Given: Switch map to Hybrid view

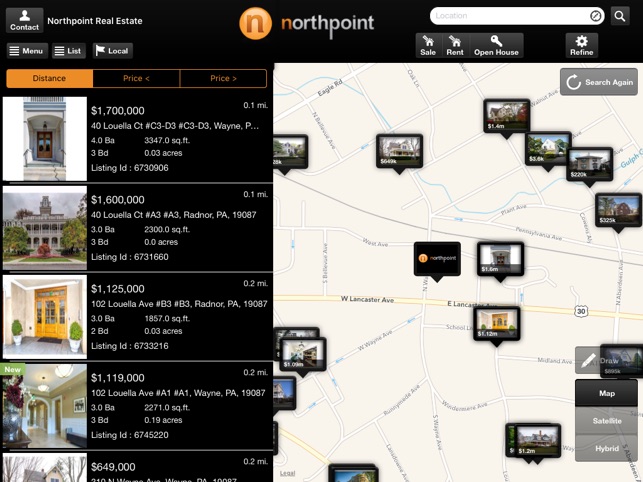Looking at the screenshot, I should pyautogui.click(x=607, y=448).
